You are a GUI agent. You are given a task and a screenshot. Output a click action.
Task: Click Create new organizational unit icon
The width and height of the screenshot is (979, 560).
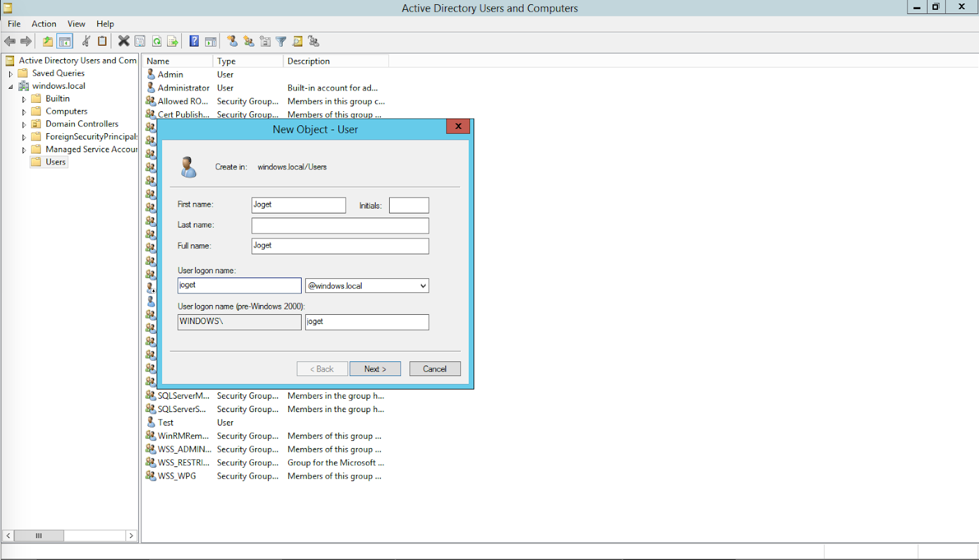click(x=265, y=41)
